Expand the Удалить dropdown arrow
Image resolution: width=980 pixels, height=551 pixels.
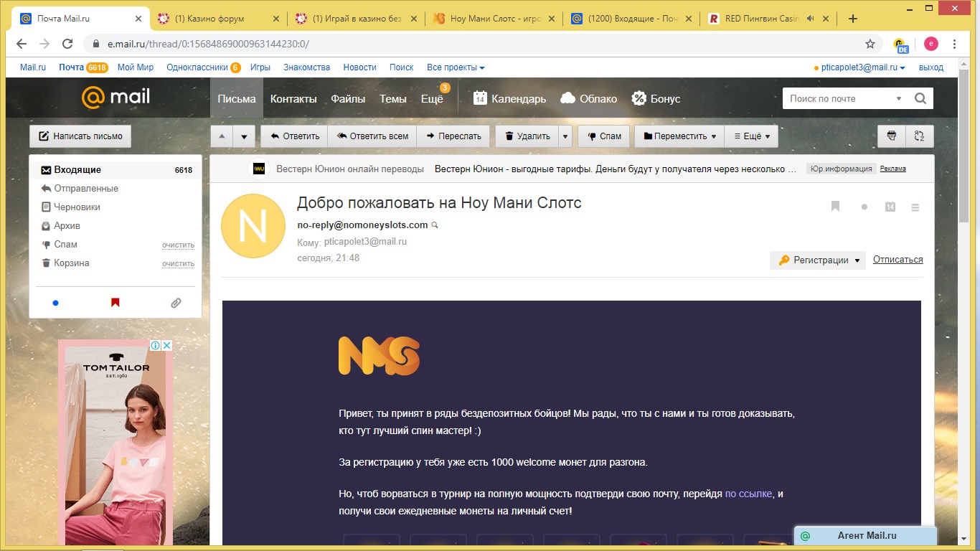[565, 136]
